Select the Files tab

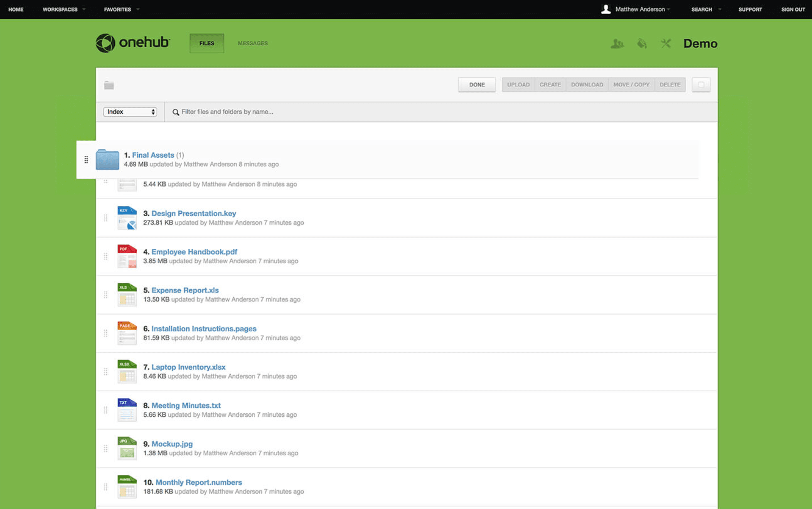[207, 43]
